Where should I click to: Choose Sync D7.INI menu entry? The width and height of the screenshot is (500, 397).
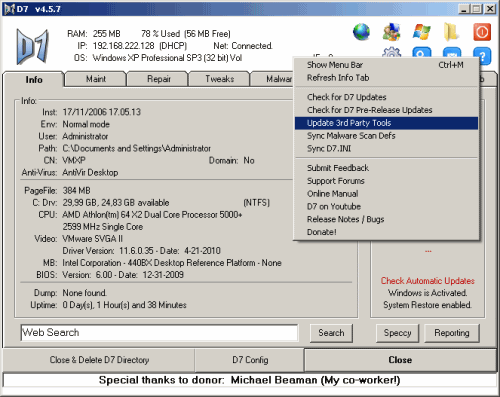pos(386,148)
